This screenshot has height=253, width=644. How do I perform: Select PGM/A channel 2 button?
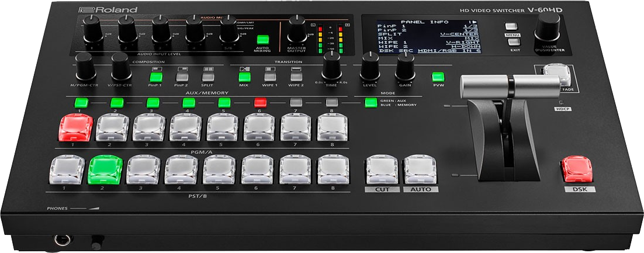point(112,128)
